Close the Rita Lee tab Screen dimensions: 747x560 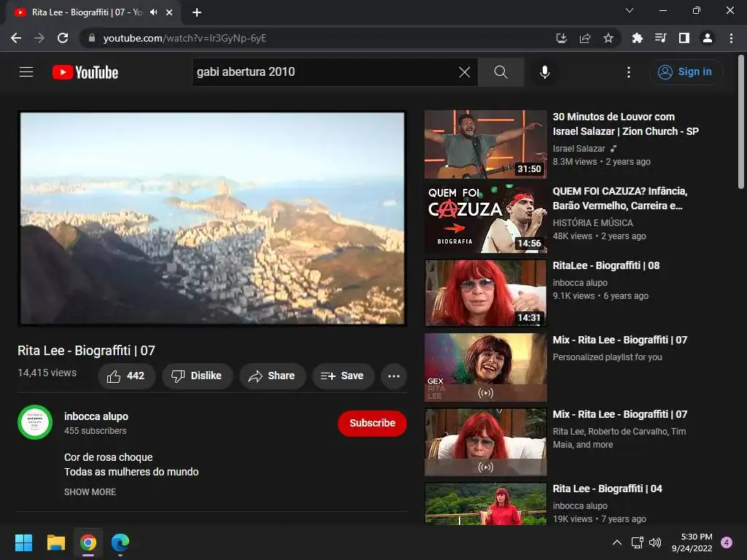pyautogui.click(x=169, y=12)
